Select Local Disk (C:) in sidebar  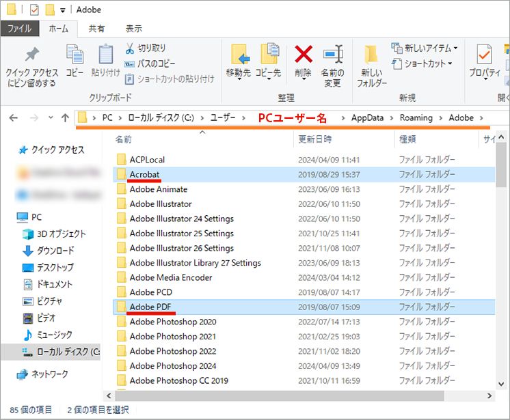tap(51, 352)
